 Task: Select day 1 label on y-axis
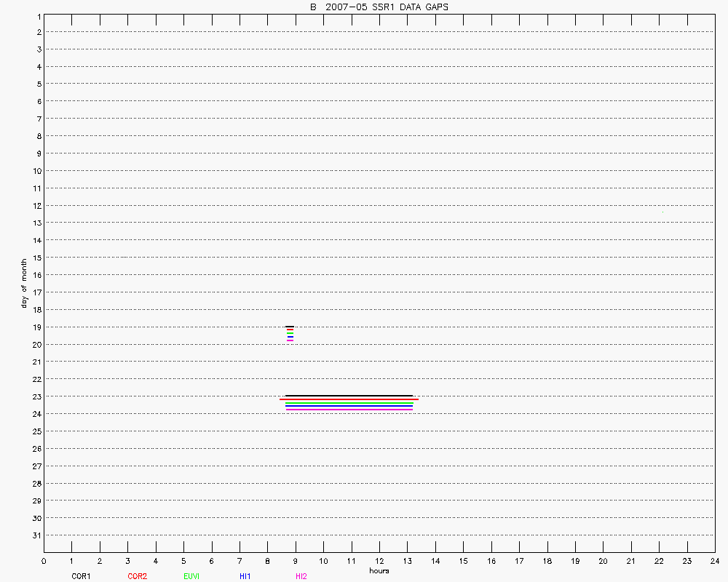tap(37, 15)
